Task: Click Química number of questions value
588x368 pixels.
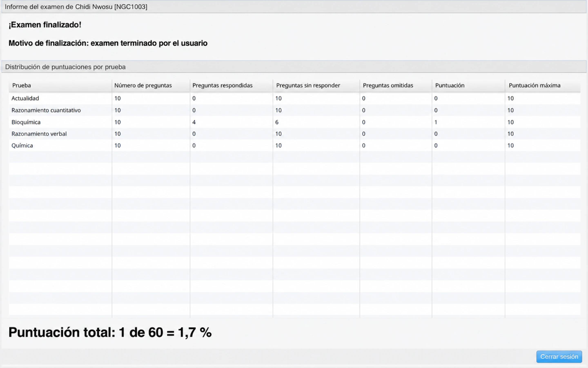Action: pos(118,146)
